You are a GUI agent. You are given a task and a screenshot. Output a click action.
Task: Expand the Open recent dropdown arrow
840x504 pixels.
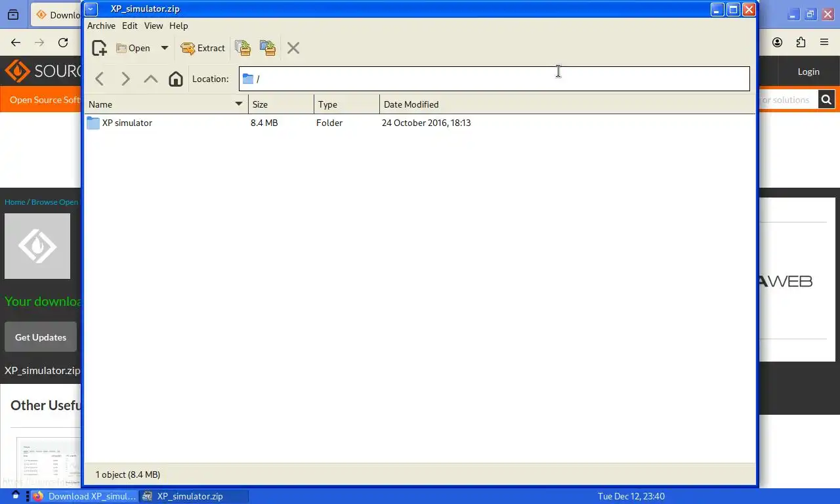click(164, 48)
